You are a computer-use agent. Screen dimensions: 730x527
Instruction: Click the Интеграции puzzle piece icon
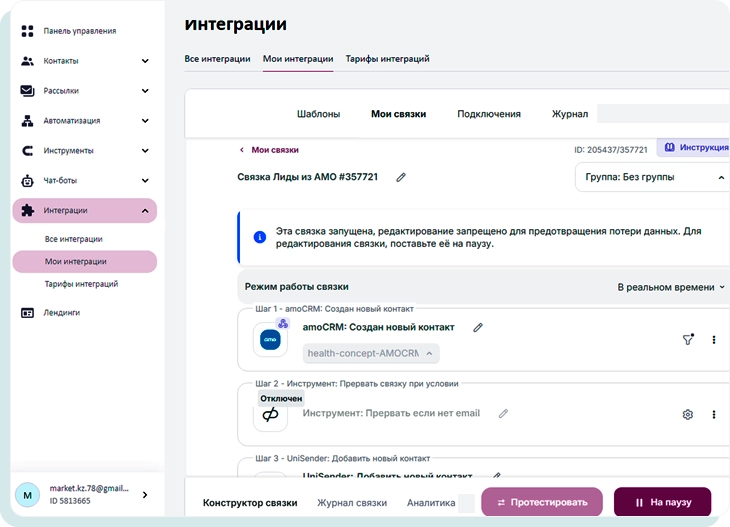point(27,210)
